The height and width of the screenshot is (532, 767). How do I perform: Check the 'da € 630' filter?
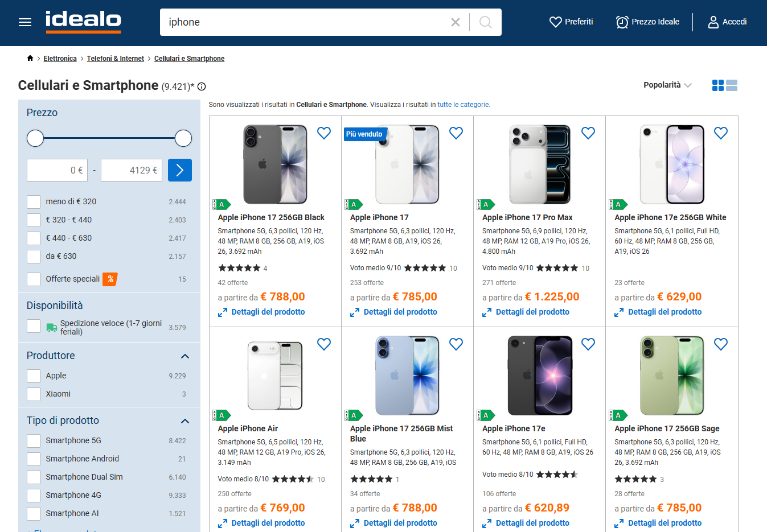click(x=34, y=256)
